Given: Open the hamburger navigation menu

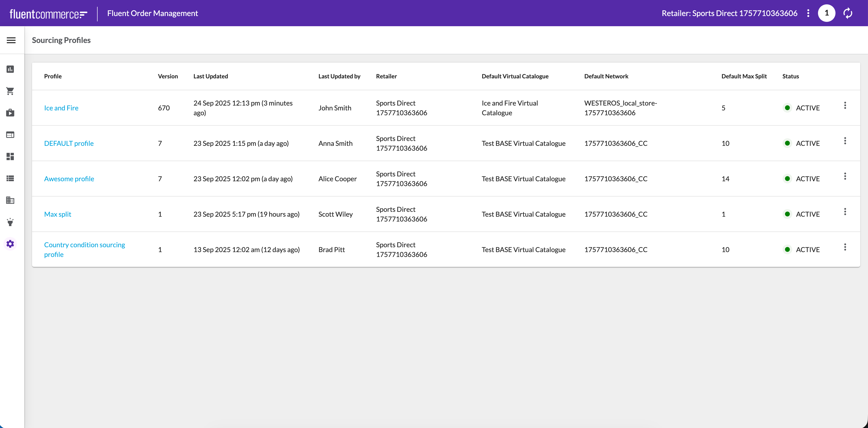Looking at the screenshot, I should click(x=11, y=41).
